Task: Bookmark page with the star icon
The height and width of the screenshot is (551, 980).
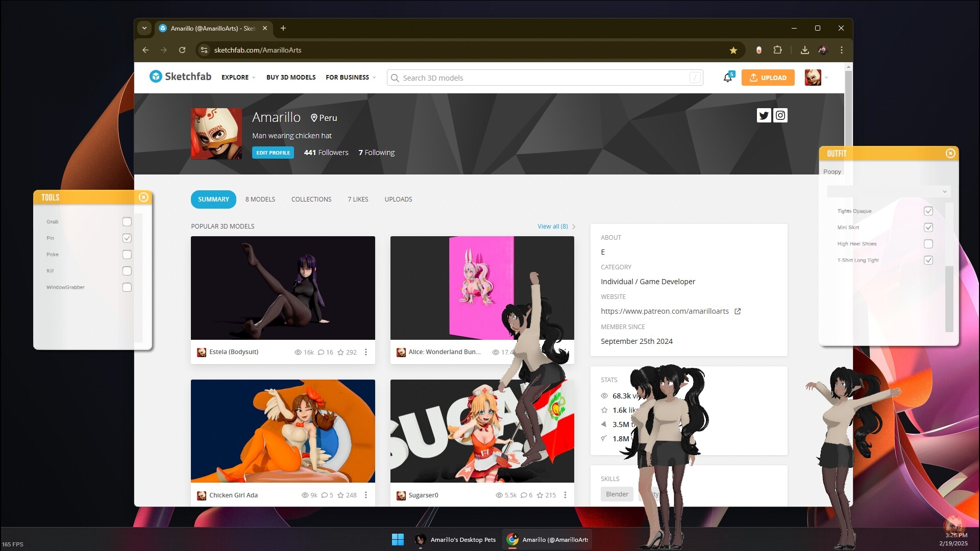Action: [733, 50]
